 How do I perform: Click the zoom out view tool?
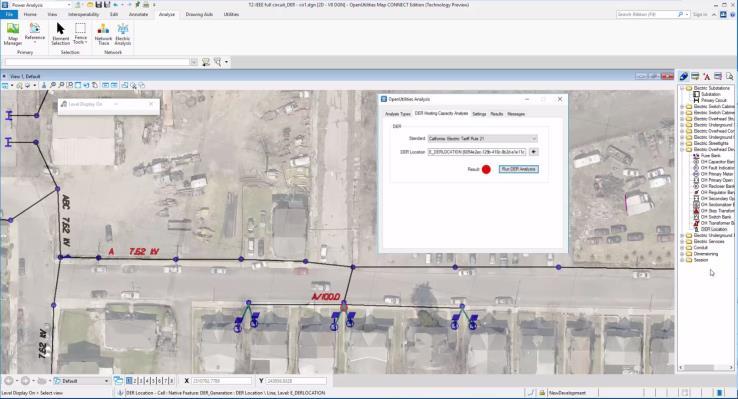coord(61,85)
